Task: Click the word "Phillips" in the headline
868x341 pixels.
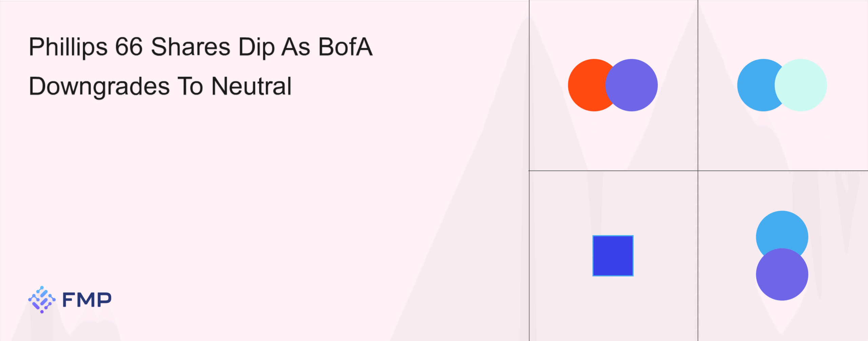Action: pos(68,47)
